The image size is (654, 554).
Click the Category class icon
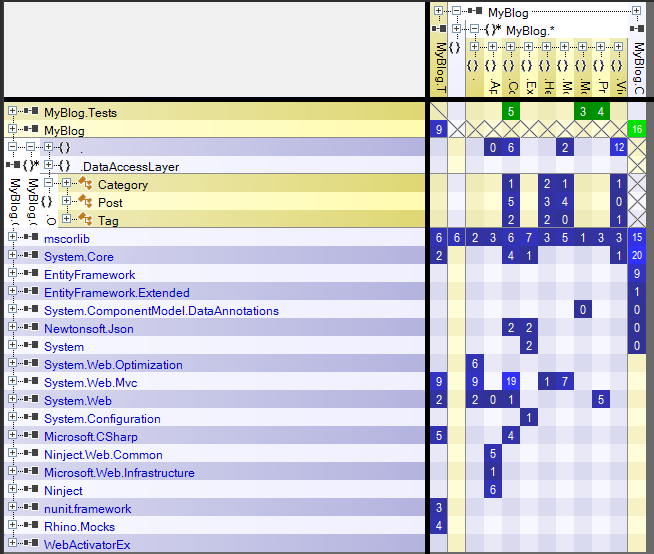pos(86,183)
